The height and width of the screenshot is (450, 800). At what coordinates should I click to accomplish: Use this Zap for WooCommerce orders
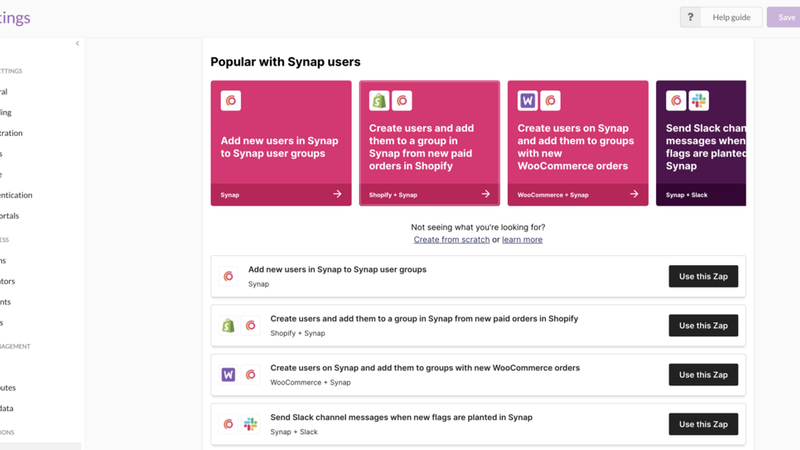pyautogui.click(x=703, y=374)
